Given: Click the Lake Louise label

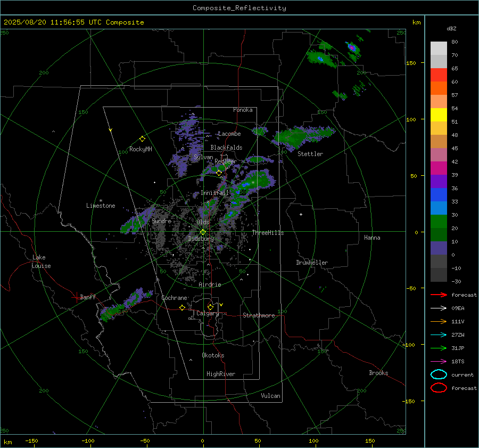Looking at the screenshot, I should click(x=41, y=262).
